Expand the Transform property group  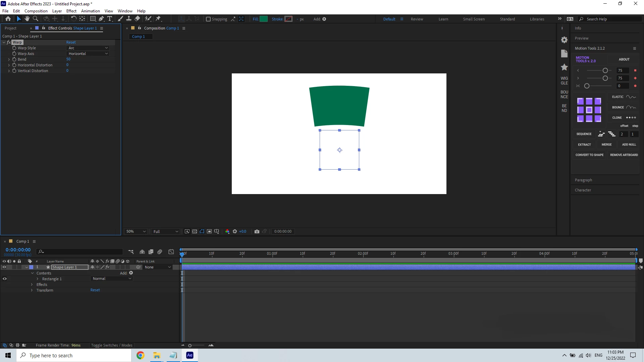[x=32, y=290]
